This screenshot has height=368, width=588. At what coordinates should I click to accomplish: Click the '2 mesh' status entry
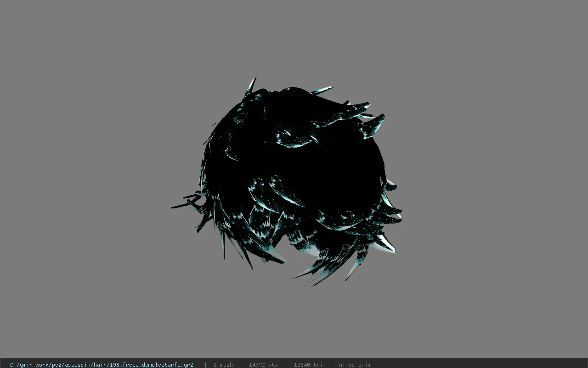click(x=223, y=365)
